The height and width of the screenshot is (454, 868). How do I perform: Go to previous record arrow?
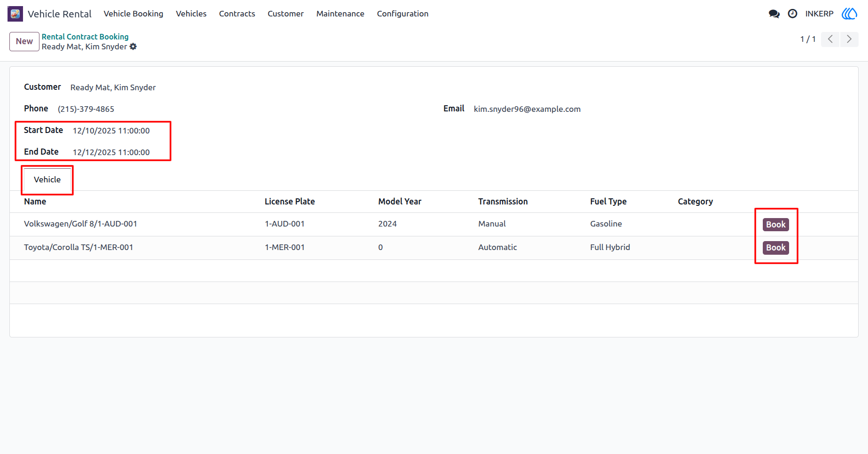(830, 39)
